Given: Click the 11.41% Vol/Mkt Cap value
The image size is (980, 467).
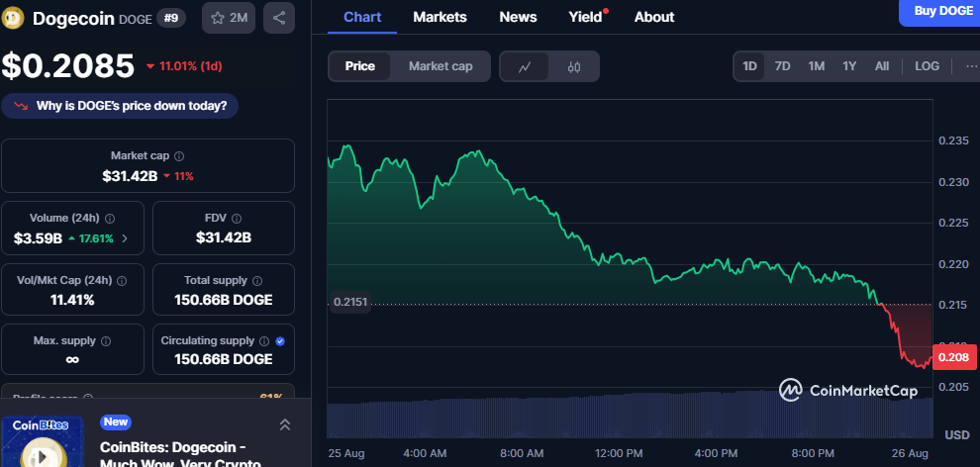Looking at the screenshot, I should pos(72,301).
